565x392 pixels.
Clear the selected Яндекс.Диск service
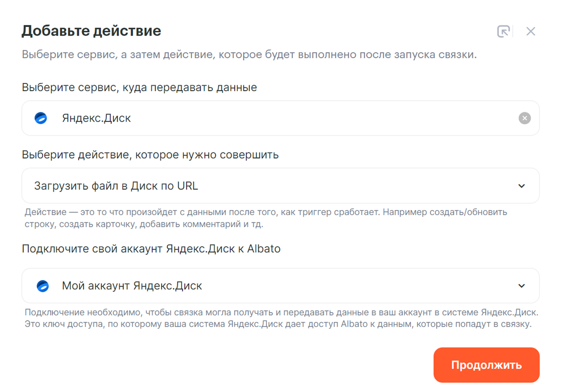(x=524, y=118)
